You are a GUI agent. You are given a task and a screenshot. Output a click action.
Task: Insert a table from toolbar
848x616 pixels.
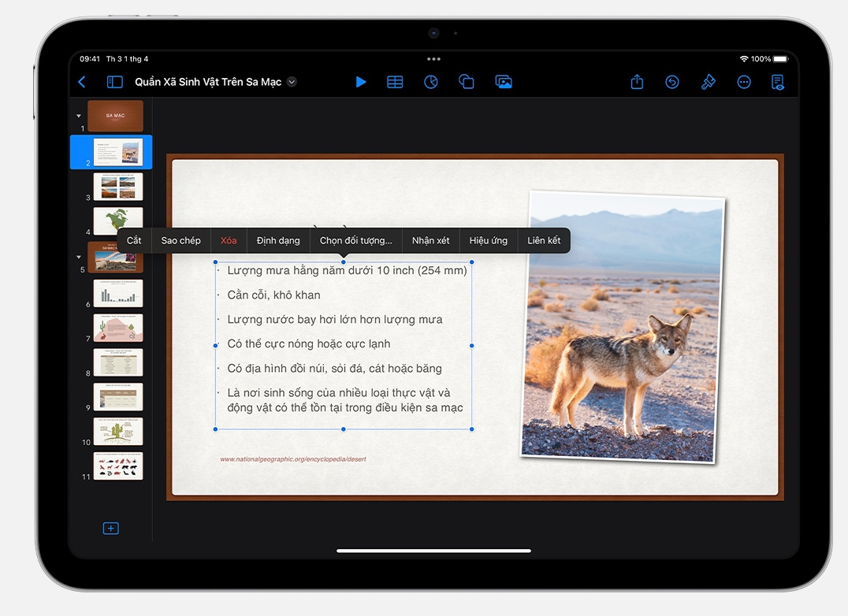coord(395,82)
